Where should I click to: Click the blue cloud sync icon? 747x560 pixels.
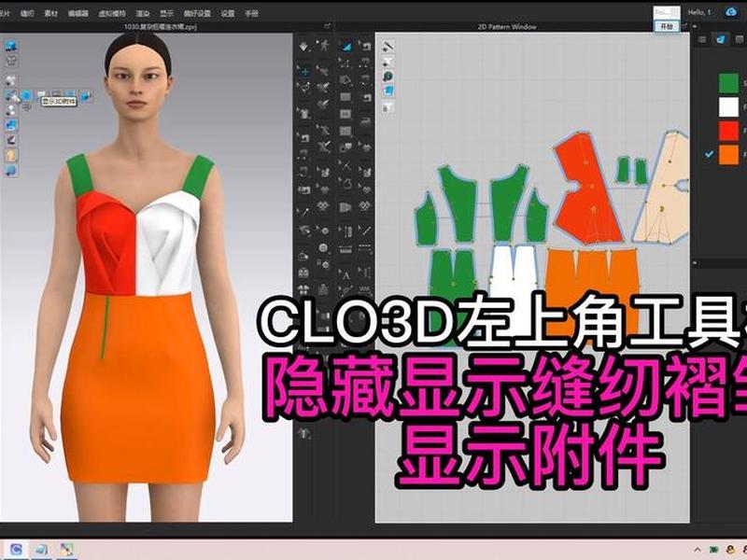click(731, 12)
